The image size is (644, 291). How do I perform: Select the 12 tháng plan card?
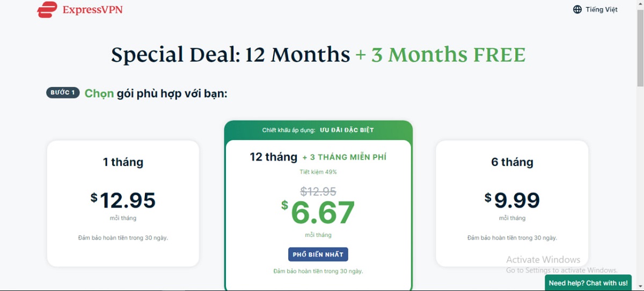(x=318, y=214)
